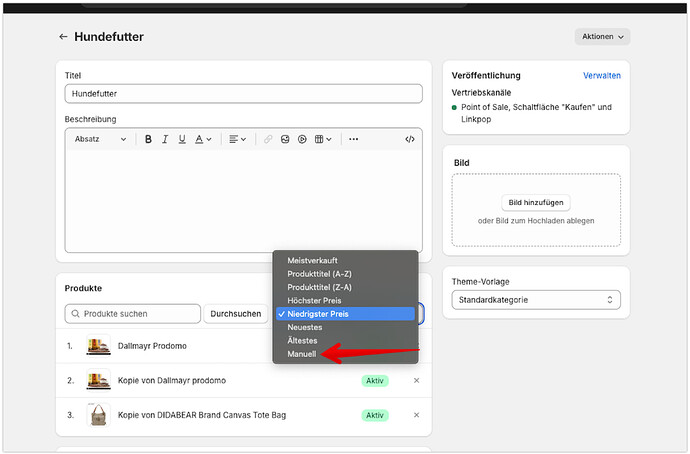Open DIDABEAR Canvas Tote Bag thumbnail
Viewport: 690px width, 454px height.
coord(98,415)
